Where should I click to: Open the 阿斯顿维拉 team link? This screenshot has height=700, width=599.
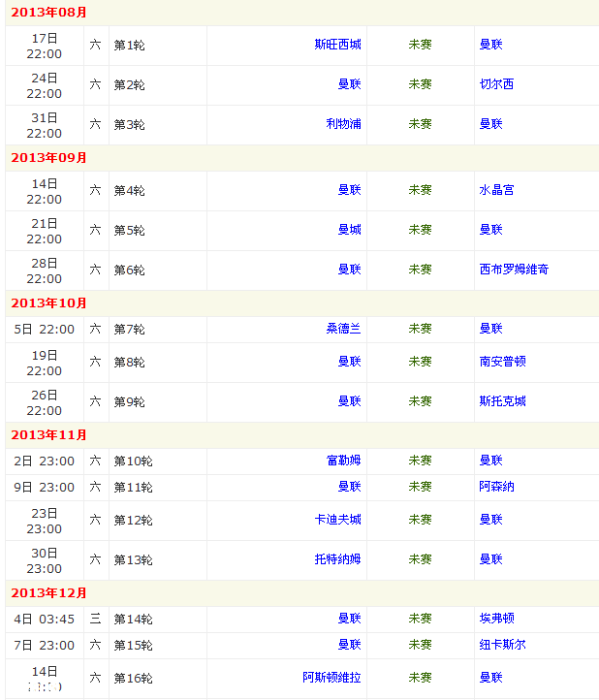coord(331,678)
